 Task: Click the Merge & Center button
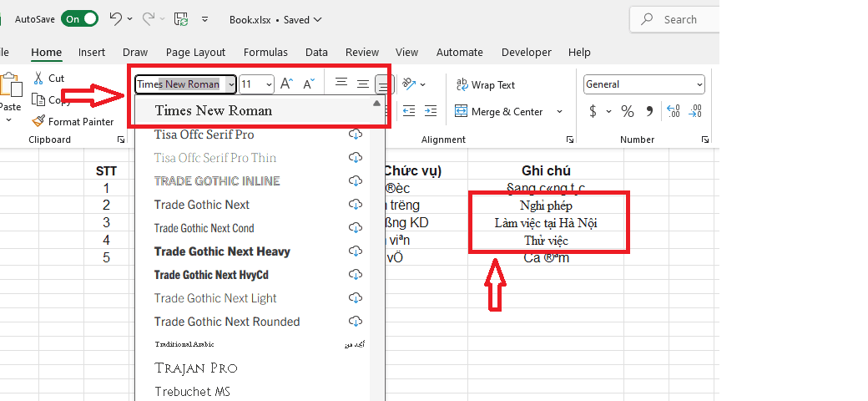(x=499, y=111)
